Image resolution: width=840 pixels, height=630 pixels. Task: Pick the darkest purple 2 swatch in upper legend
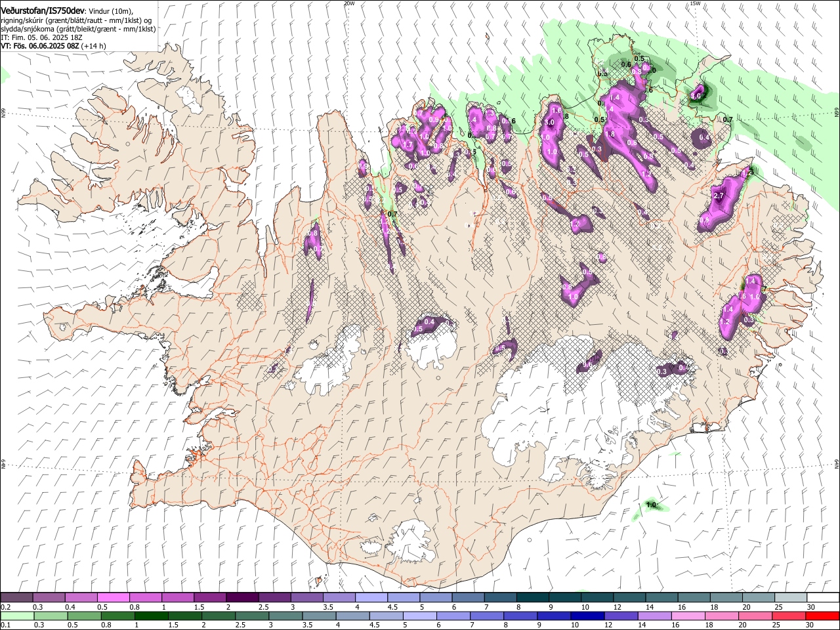click(241, 598)
